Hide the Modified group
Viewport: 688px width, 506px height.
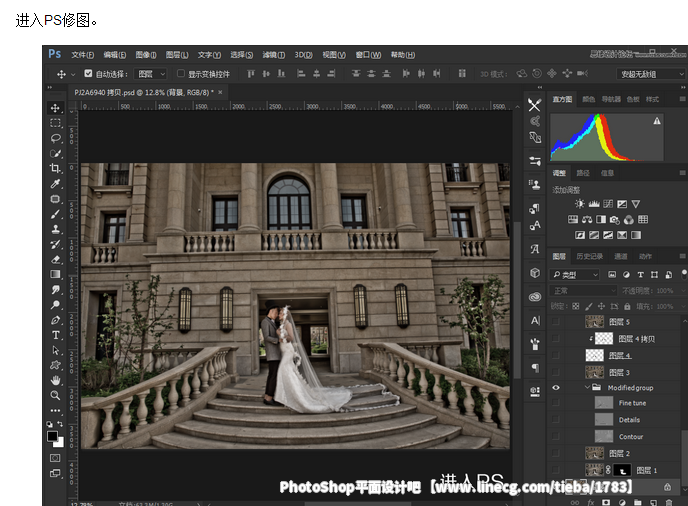tap(555, 388)
